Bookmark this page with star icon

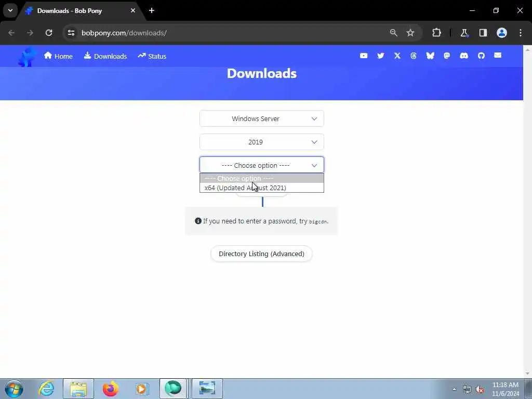pos(410,33)
